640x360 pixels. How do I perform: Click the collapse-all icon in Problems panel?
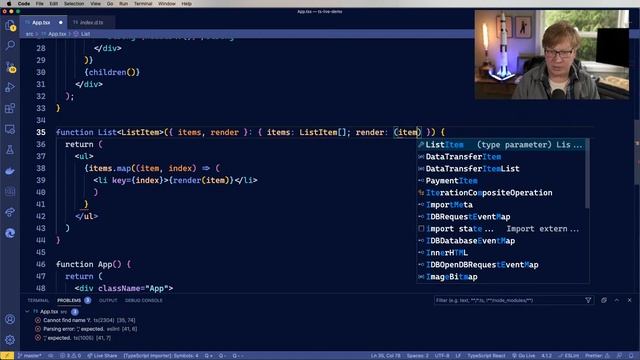[604, 300]
